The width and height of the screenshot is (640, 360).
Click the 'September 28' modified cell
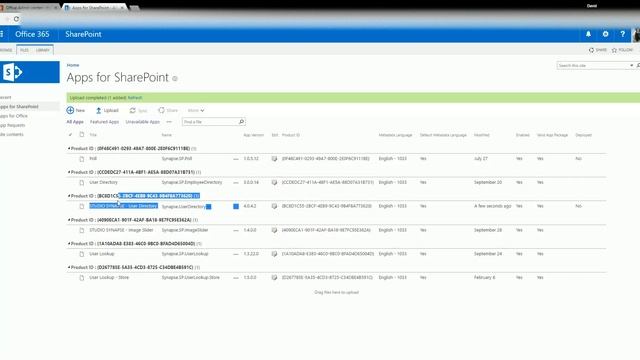coord(488,230)
